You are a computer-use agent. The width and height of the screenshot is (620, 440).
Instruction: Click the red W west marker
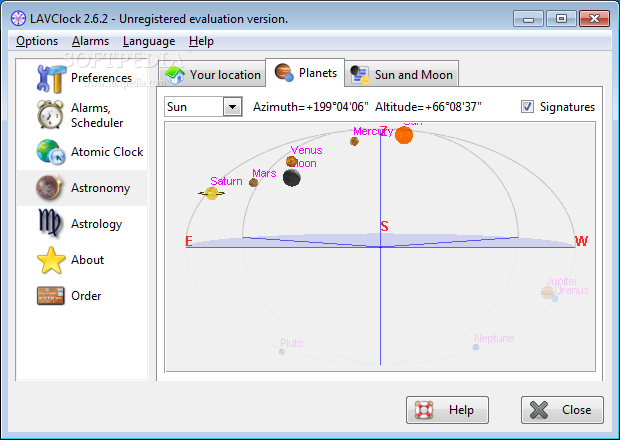click(x=582, y=241)
